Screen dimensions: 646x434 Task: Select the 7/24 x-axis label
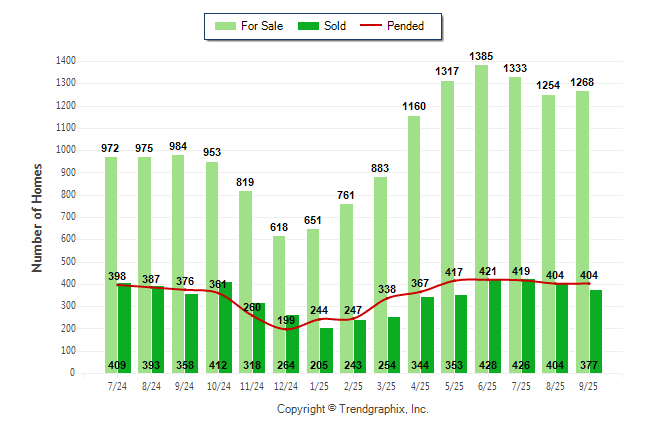[x=117, y=386]
